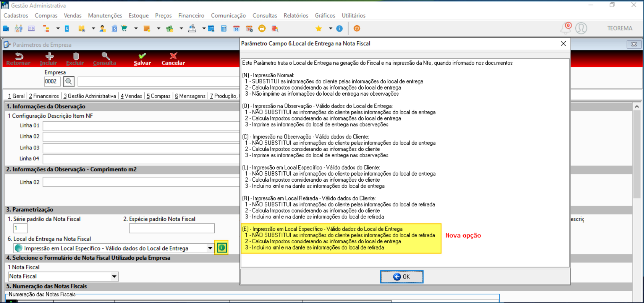The height and width of the screenshot is (303, 644).
Task: Click the orange power button icon
Action: (x=357, y=28)
